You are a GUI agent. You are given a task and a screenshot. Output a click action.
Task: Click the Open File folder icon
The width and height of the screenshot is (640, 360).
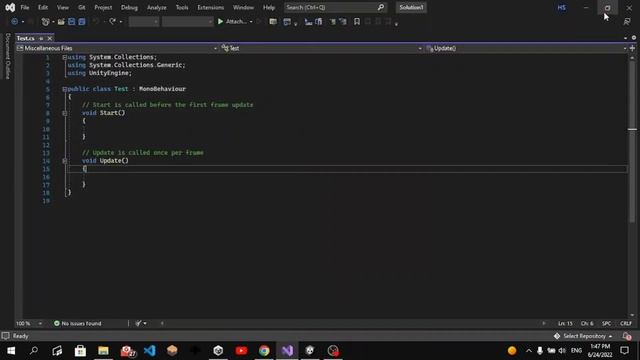(x=61, y=22)
